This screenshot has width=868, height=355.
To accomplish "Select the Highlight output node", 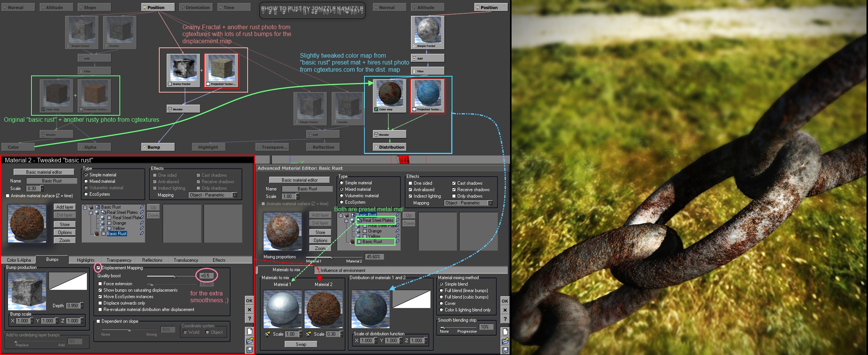I will click(x=209, y=147).
